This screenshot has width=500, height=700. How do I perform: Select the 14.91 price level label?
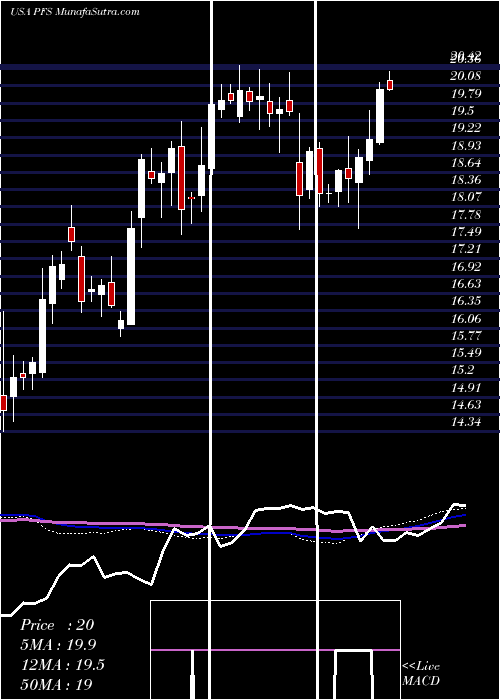(466, 388)
